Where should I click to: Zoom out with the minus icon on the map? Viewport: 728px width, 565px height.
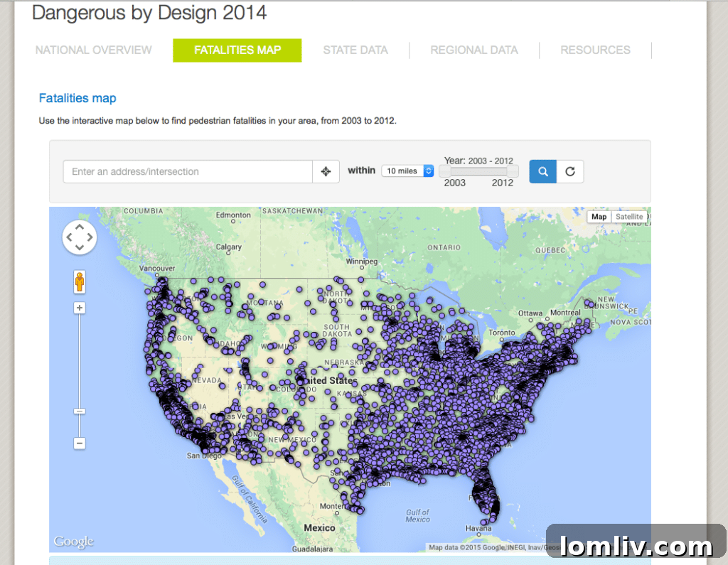(x=79, y=443)
